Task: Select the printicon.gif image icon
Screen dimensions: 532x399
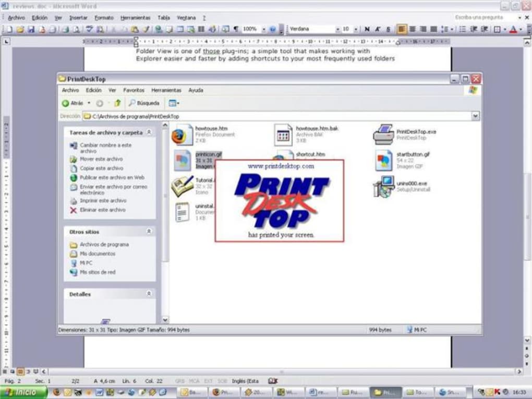Action: [182, 161]
